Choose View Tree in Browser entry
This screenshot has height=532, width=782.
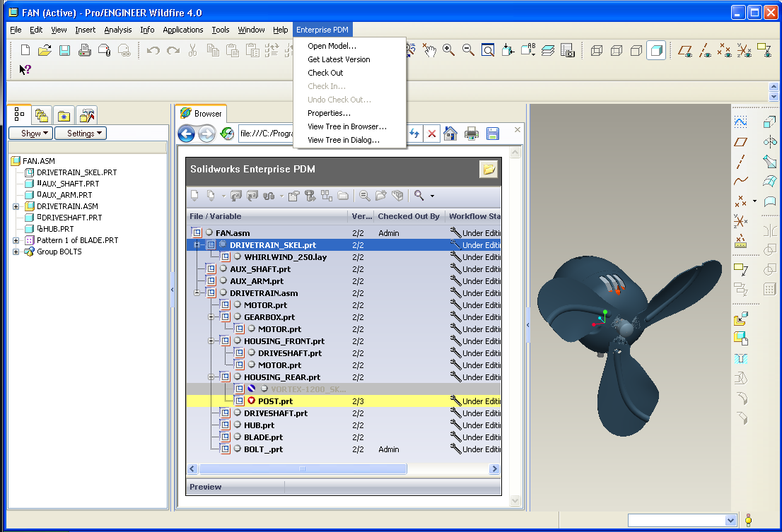[347, 126]
